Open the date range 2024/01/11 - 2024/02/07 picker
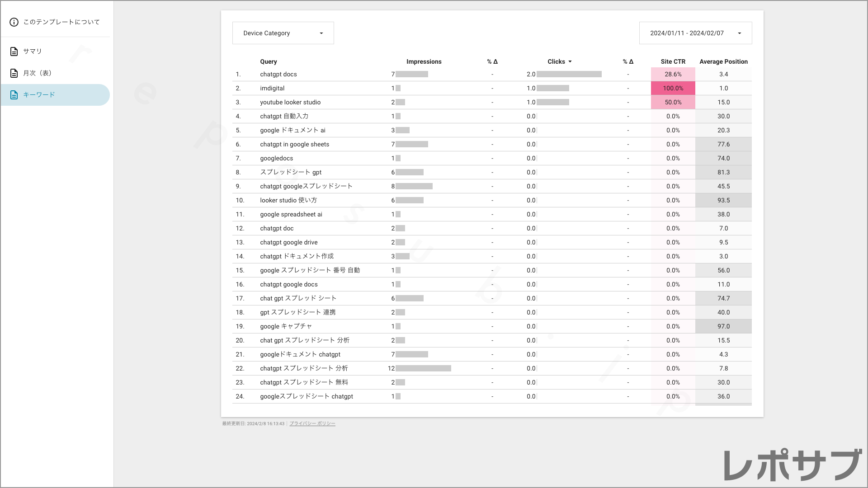Screen dimensions: 868x488 pos(687,33)
